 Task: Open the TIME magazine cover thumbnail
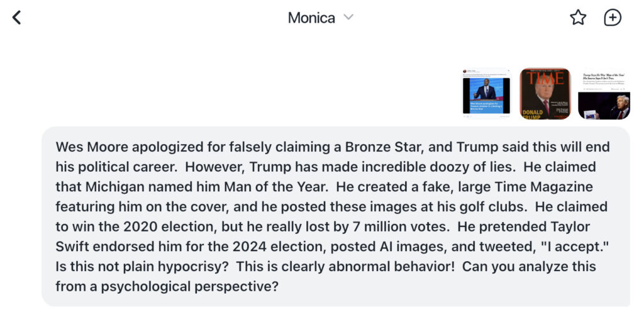(x=545, y=94)
